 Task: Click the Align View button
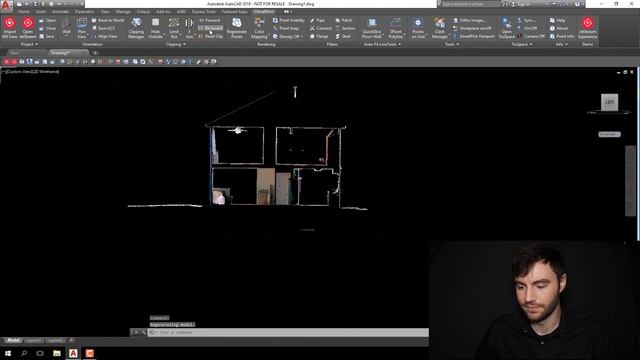(104, 36)
